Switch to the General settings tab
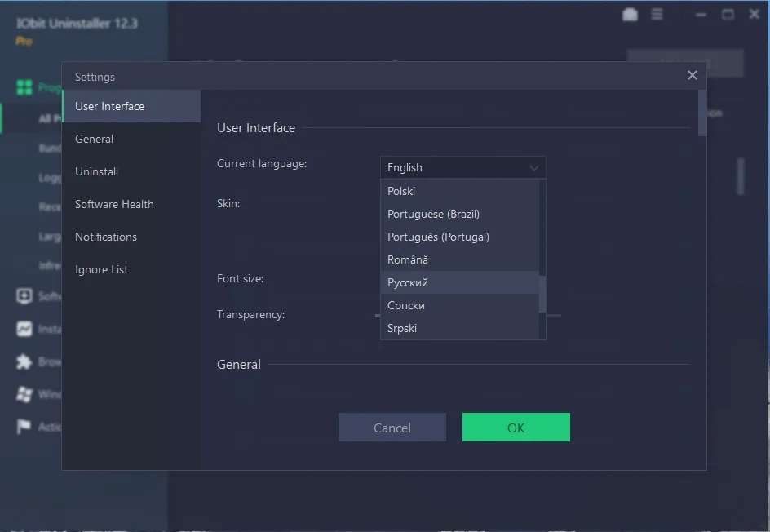The width and height of the screenshot is (770, 532). [x=131, y=139]
